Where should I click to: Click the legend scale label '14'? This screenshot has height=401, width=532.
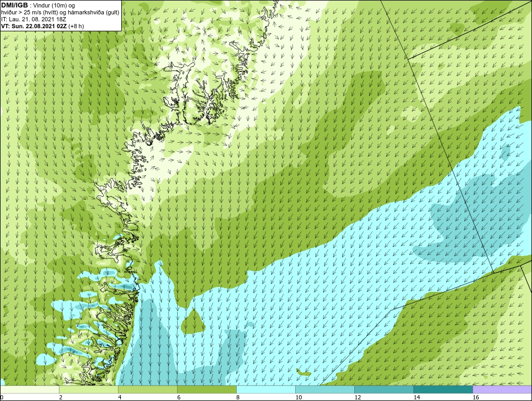(417, 397)
